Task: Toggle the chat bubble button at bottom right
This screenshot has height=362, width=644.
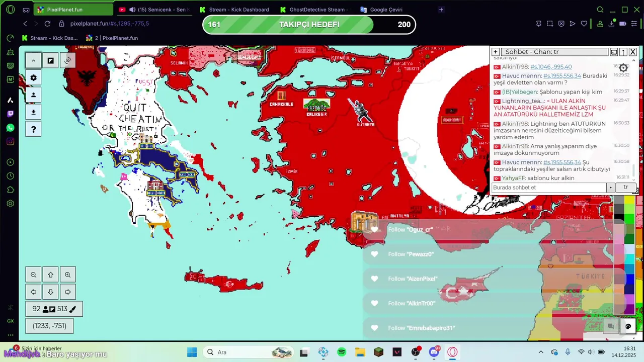Action: pos(610,326)
